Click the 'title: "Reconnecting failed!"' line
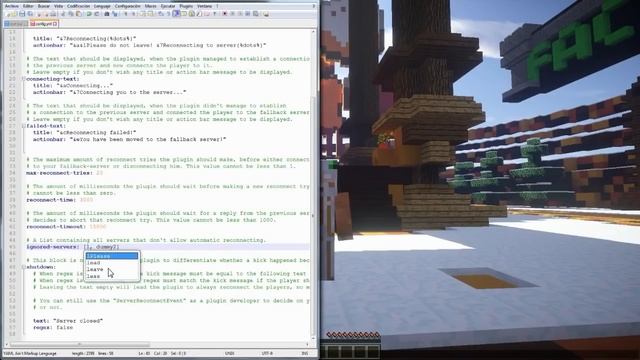 pos(84,133)
